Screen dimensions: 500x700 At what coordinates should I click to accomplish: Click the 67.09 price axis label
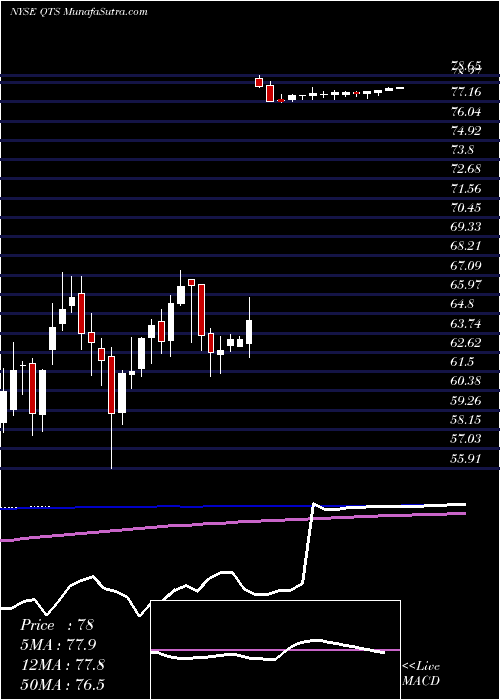pyautogui.click(x=466, y=266)
